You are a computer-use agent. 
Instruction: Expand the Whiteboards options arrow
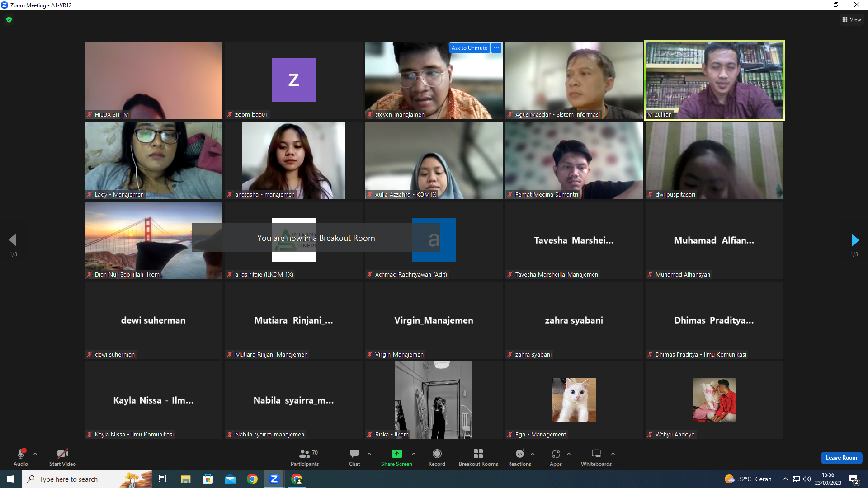[613, 454]
